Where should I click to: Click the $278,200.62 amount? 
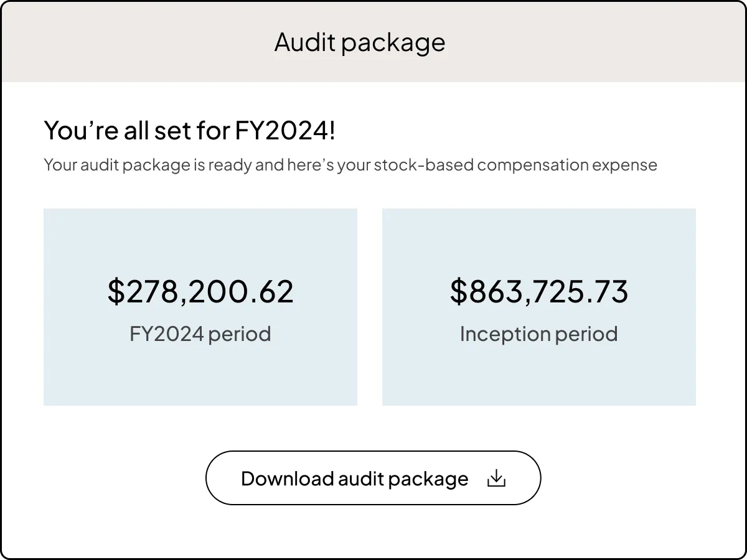tap(200, 291)
